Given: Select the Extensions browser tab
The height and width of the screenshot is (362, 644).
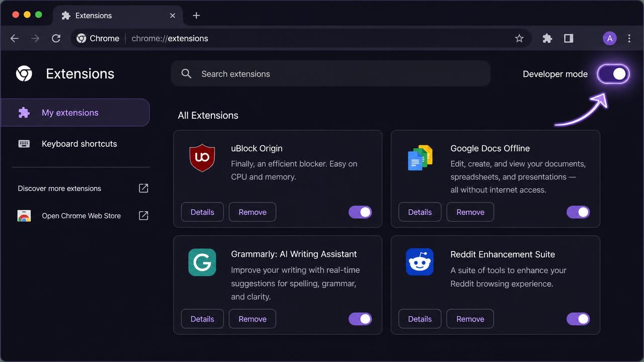Looking at the screenshot, I should click(118, 16).
